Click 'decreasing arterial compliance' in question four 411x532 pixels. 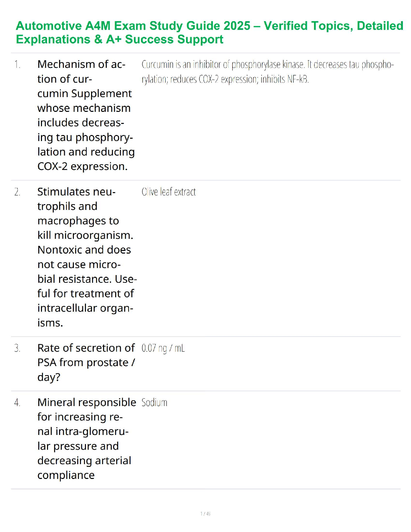pos(84,468)
